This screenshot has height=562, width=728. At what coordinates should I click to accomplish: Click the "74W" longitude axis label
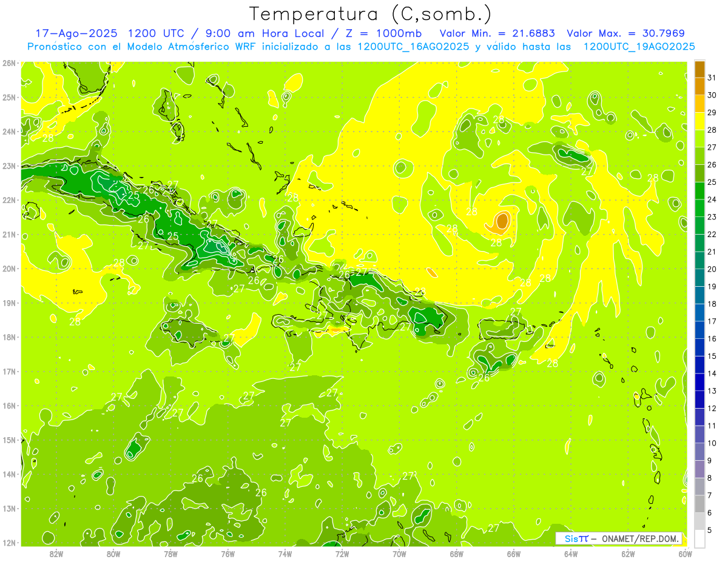point(285,554)
